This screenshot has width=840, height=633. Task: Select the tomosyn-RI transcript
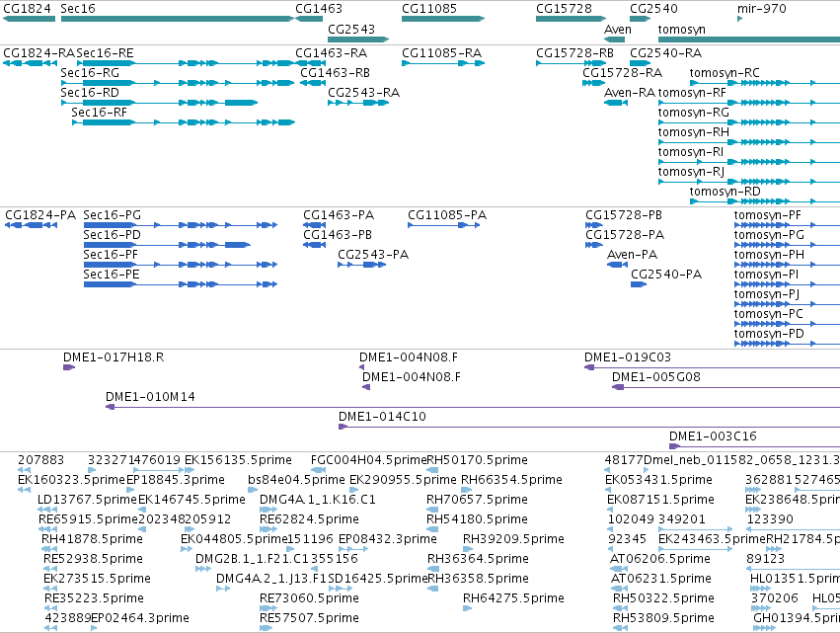point(749,162)
